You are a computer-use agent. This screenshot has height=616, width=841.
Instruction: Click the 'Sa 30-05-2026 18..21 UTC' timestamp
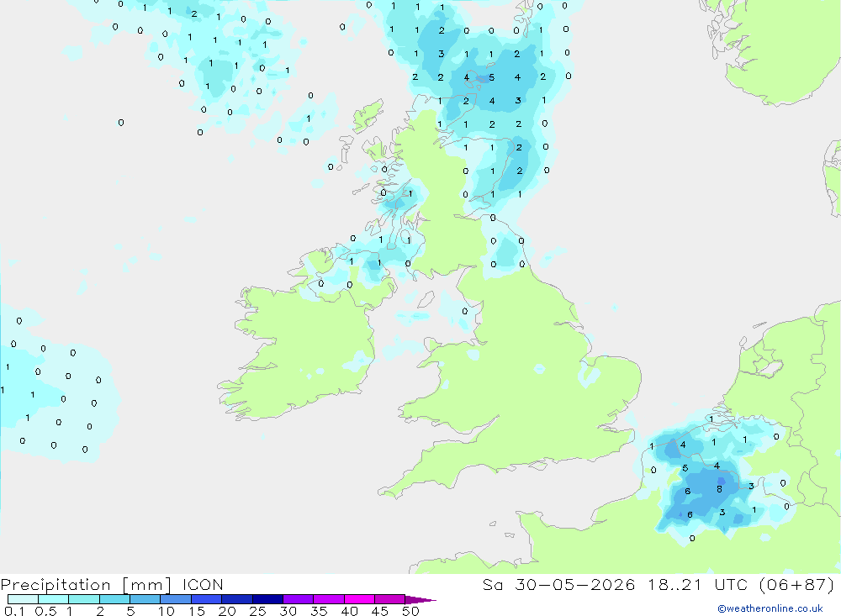point(616,584)
